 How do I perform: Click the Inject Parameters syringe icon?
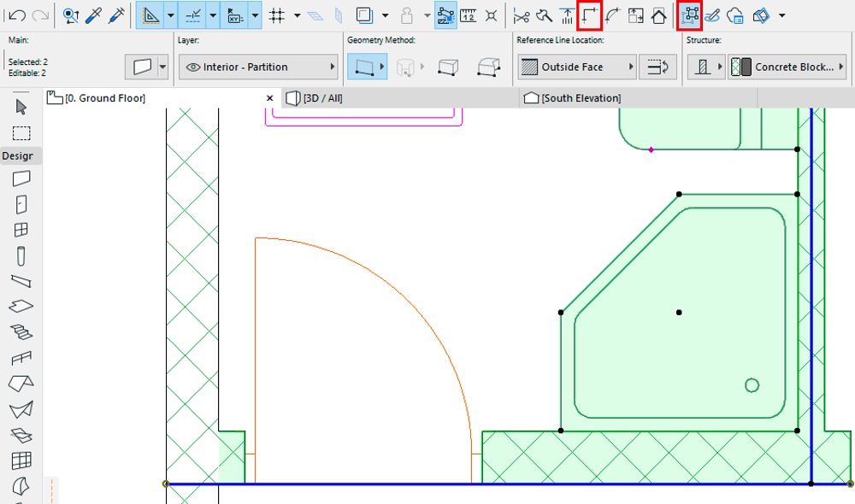point(115,15)
